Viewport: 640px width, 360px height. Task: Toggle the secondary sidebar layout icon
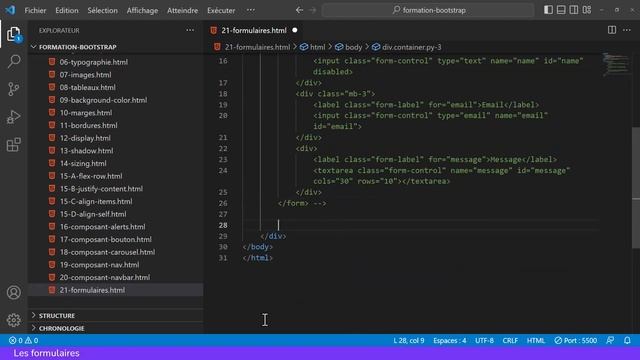tap(573, 10)
